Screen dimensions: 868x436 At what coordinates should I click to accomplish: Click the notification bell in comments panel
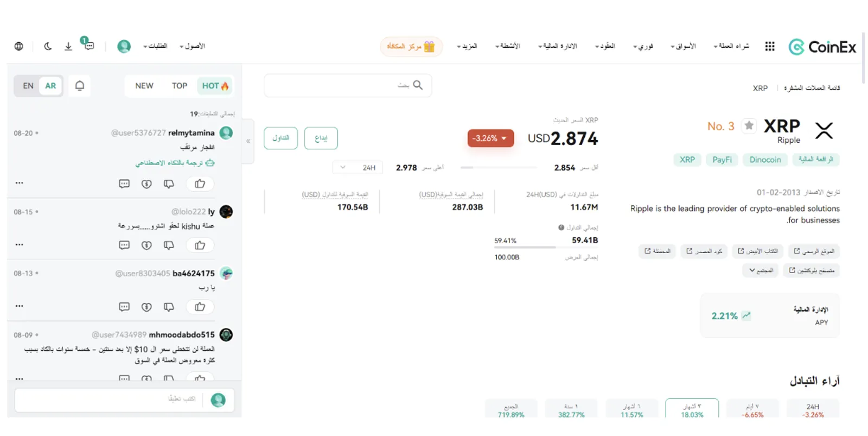click(x=80, y=86)
